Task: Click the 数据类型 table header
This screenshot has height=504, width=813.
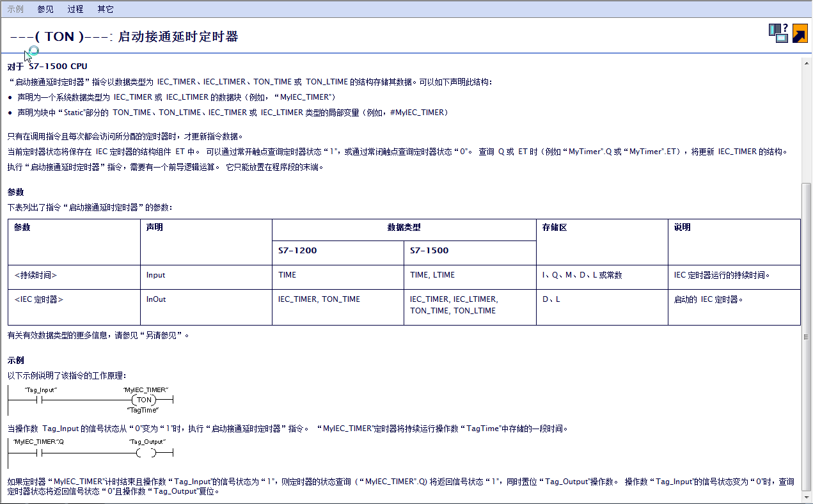Action: coord(404,228)
